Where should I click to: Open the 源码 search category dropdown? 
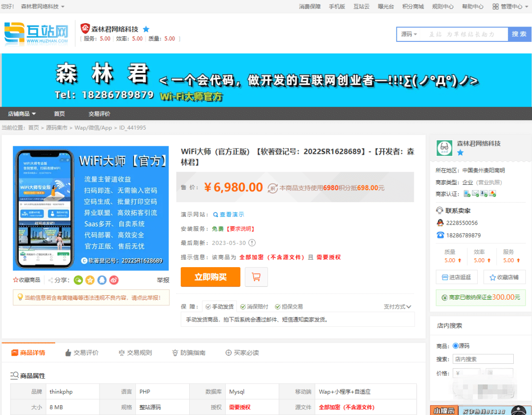409,35
